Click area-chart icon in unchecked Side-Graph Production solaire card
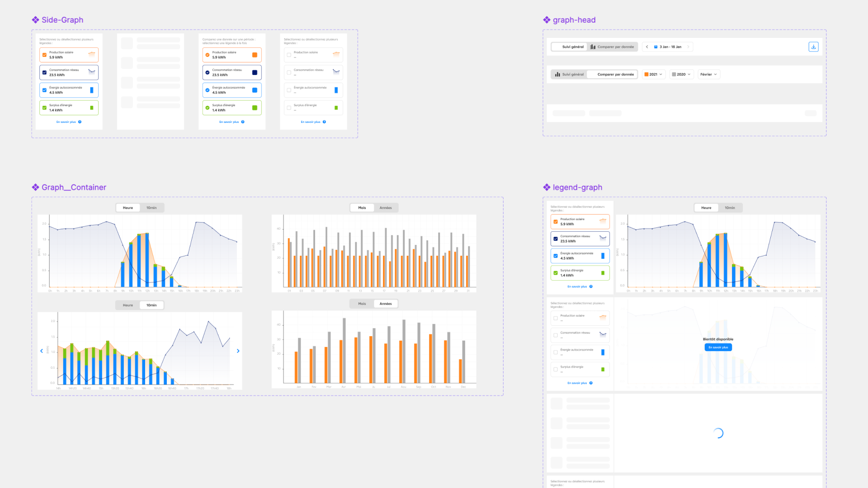The height and width of the screenshot is (488, 868). (336, 54)
